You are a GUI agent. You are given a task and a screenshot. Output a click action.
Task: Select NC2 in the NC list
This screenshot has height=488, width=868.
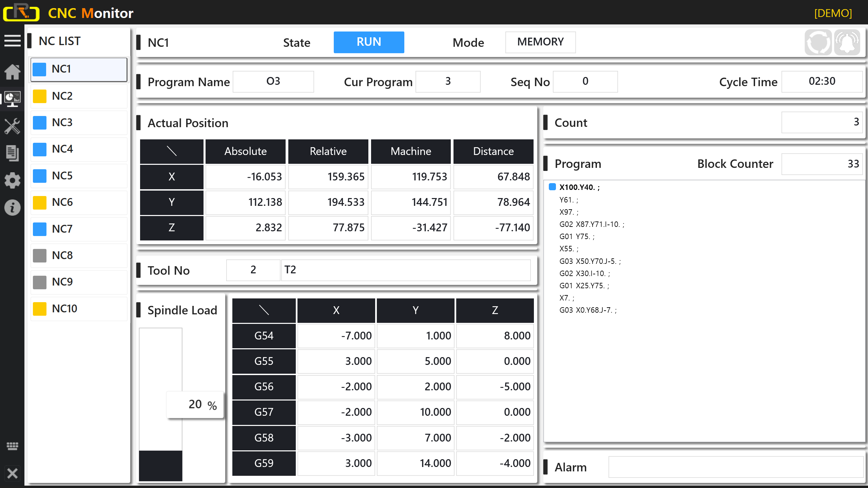[x=79, y=96]
